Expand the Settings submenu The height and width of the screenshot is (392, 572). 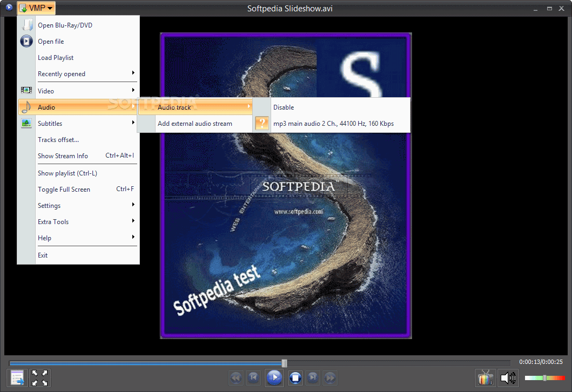pos(78,205)
